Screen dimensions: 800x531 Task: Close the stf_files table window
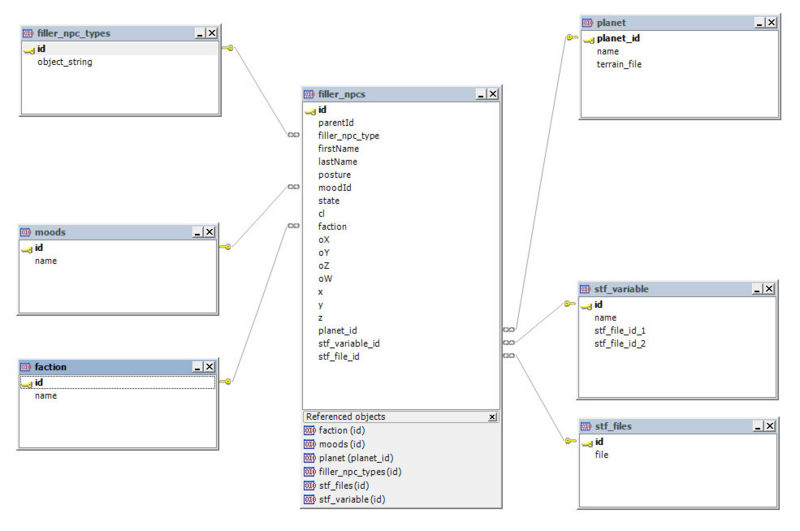click(x=769, y=426)
